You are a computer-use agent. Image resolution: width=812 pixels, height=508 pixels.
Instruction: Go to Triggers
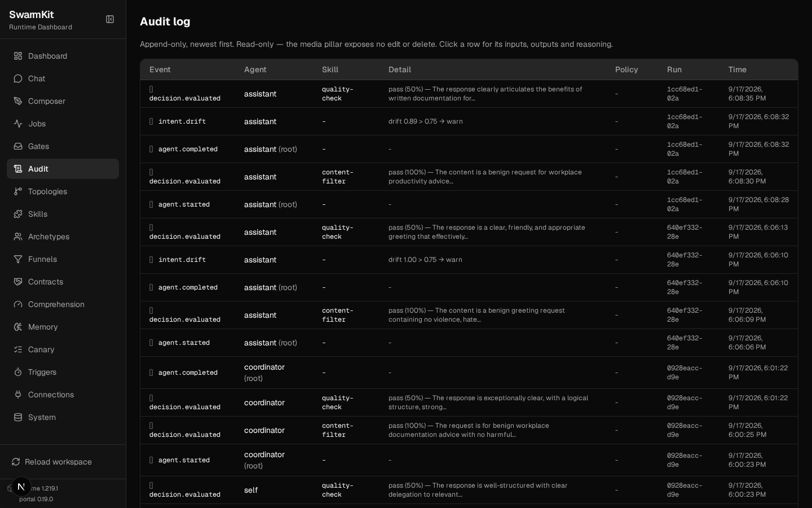(x=63, y=372)
